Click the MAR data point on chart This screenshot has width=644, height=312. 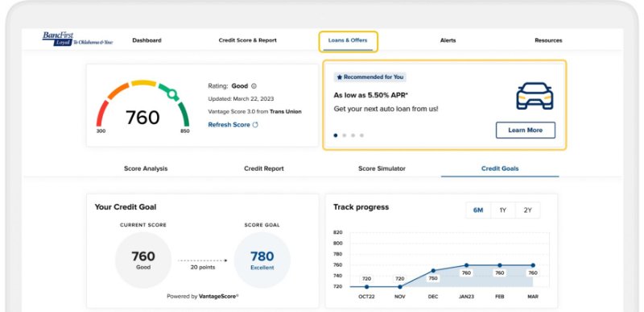(x=533, y=265)
